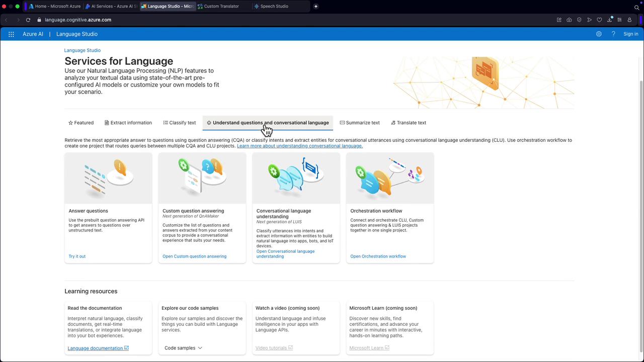Open the Classify text tab
The height and width of the screenshot is (362, 644).
tap(180, 123)
